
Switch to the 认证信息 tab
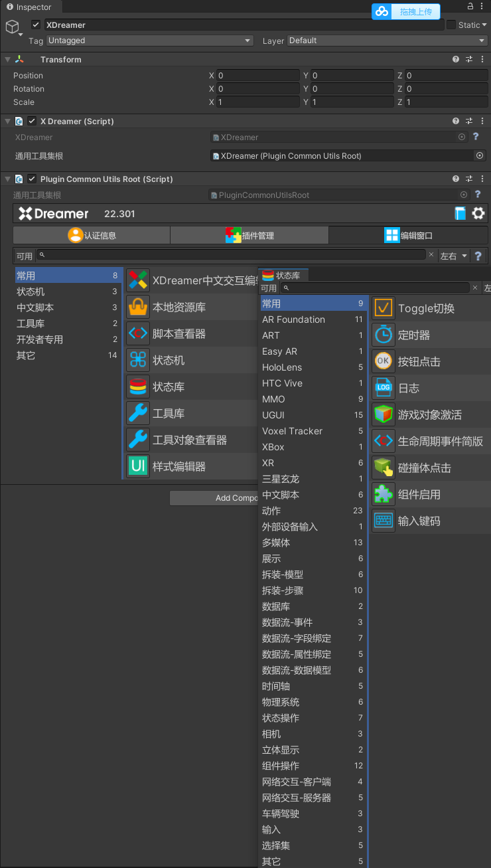point(92,235)
